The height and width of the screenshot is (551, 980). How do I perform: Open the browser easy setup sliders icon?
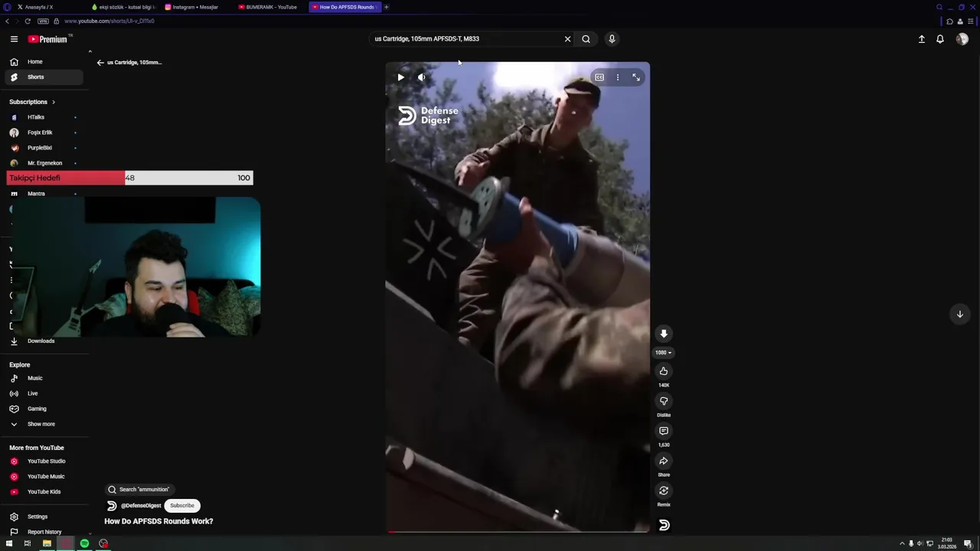971,21
